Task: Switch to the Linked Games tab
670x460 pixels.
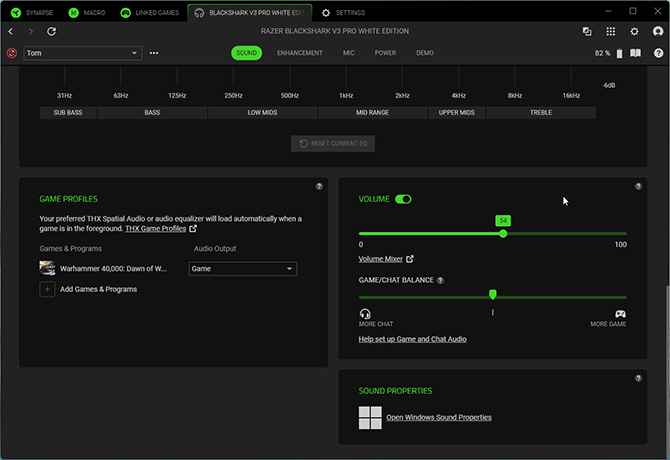Action: (150, 12)
